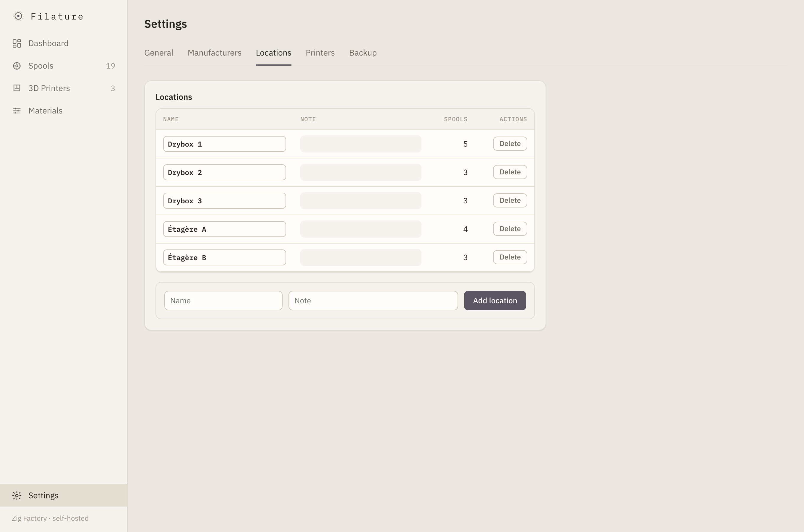Edit the Drybox 3 name field

pyautogui.click(x=224, y=201)
